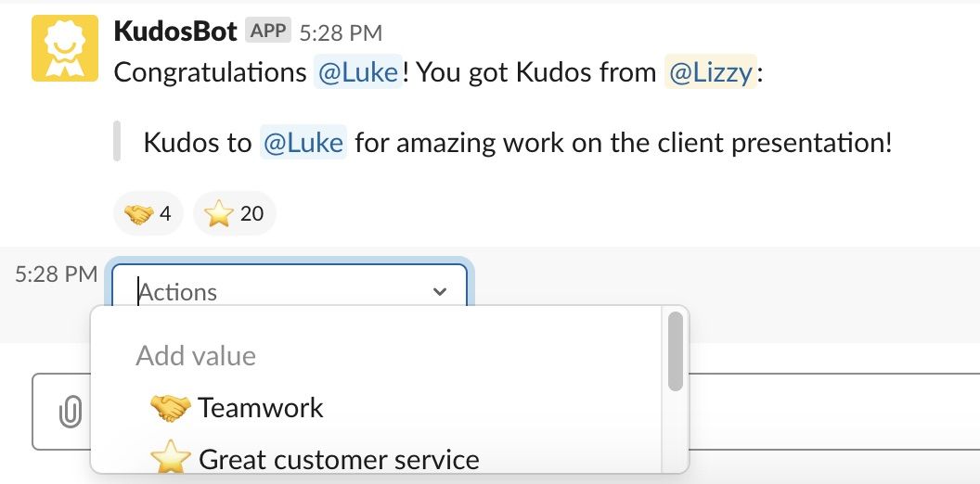Click the Add value group header
The height and width of the screenshot is (484, 980).
[x=196, y=356]
